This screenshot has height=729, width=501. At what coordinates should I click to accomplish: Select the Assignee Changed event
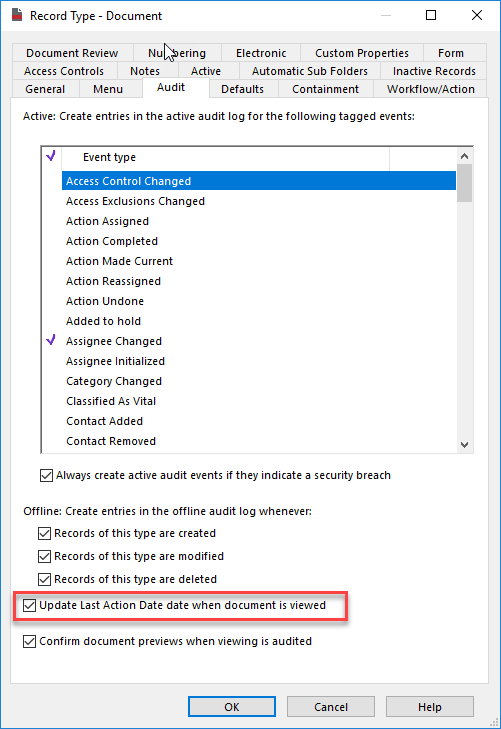pyautogui.click(x=258, y=341)
